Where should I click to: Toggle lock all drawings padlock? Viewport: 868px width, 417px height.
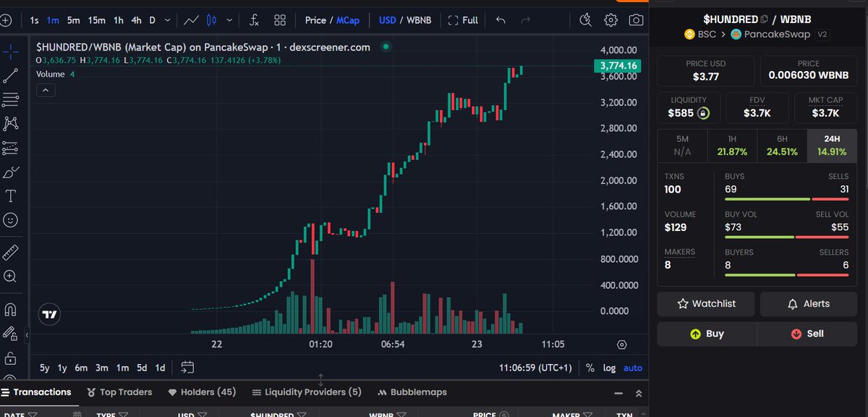11,358
